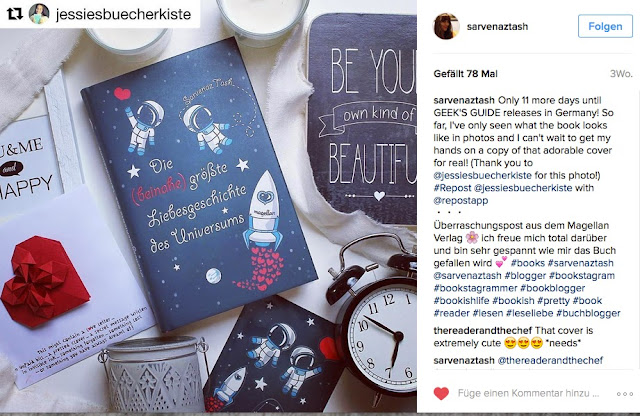
Task: Open the #bookstagram hashtag
Action: 582,276
